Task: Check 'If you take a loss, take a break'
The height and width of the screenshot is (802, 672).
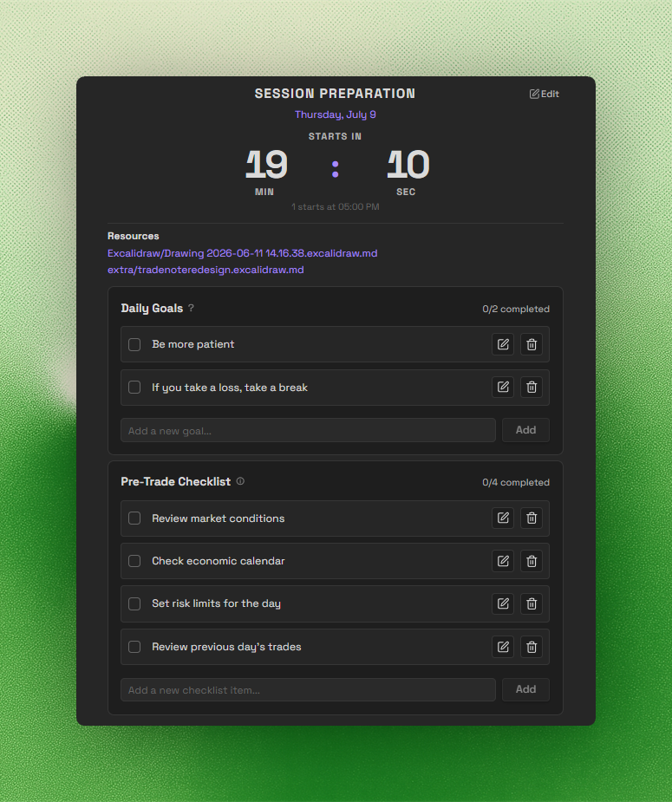Action: (134, 388)
